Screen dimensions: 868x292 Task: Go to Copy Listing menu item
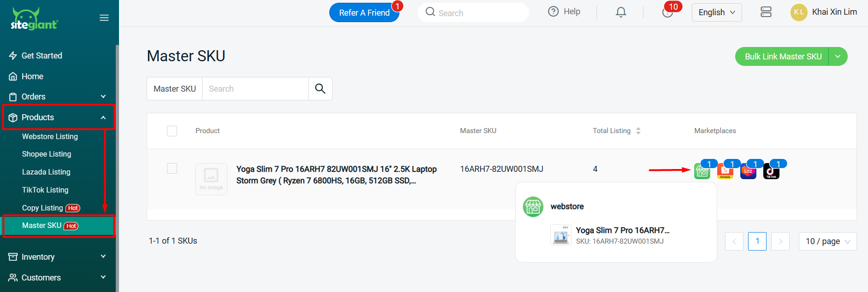pos(42,208)
